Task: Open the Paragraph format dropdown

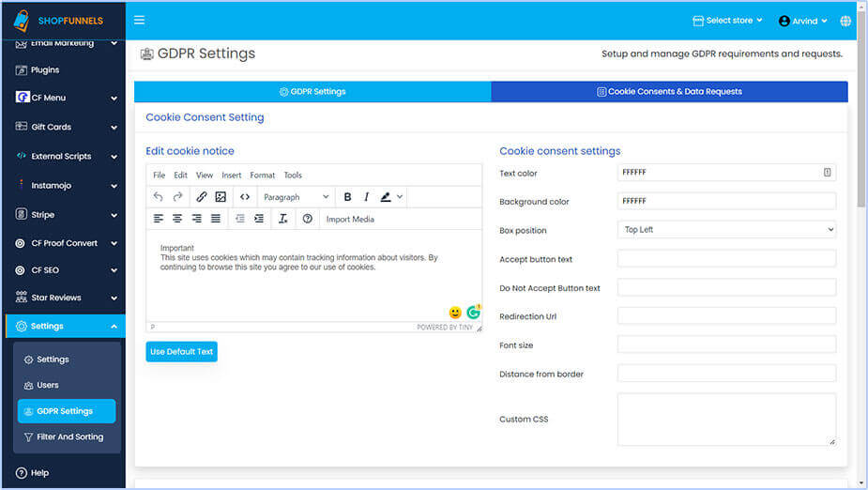Action: 296,197
